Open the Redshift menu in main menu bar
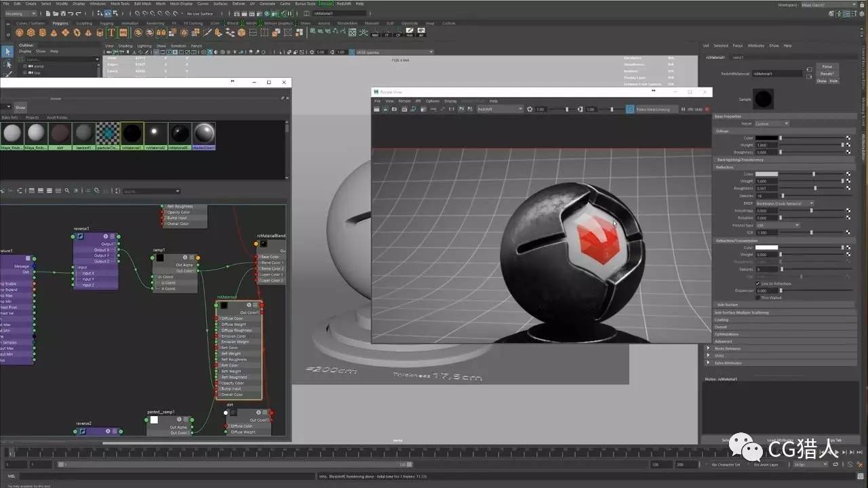 (x=344, y=3)
